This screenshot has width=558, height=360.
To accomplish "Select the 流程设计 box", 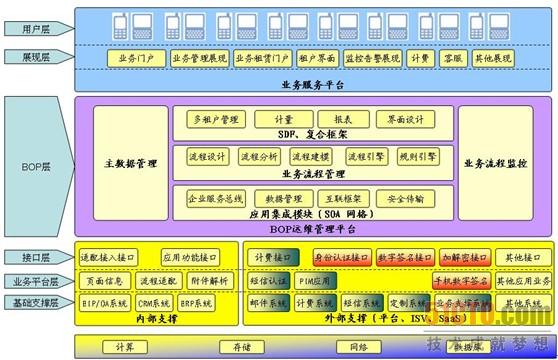I will tap(208, 157).
